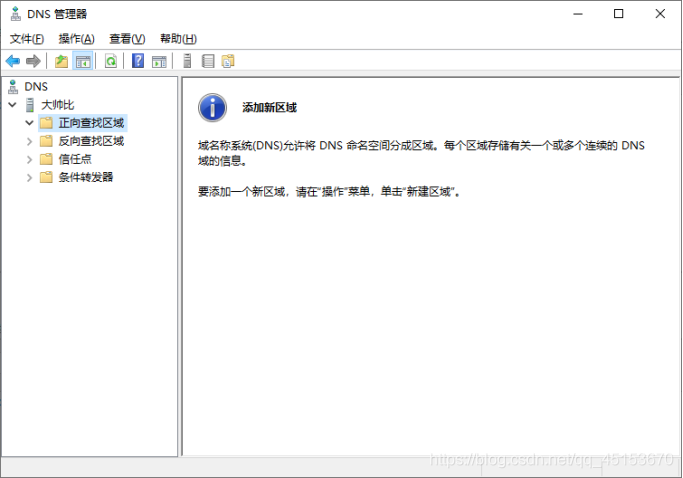
Task: Click the New server tower toolbar icon
Action: click(187, 61)
